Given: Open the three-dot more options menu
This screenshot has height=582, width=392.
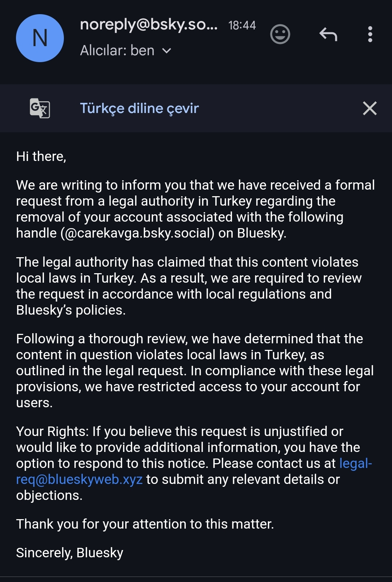Looking at the screenshot, I should [x=370, y=34].
